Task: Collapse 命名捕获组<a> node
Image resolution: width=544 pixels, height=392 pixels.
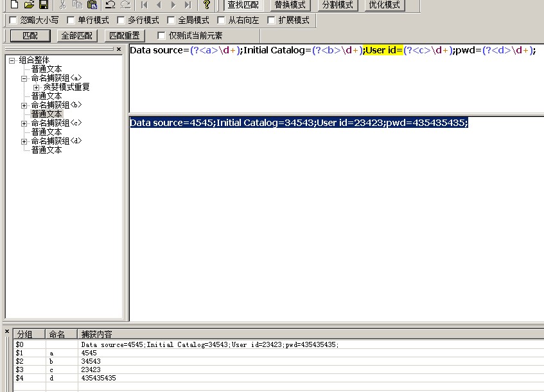Action: [24, 78]
